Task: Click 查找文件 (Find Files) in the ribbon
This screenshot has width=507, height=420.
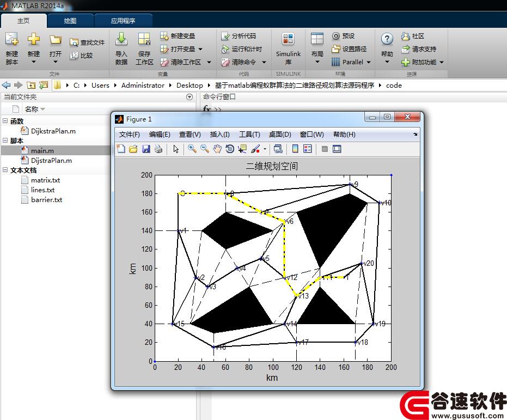Action: [87, 42]
